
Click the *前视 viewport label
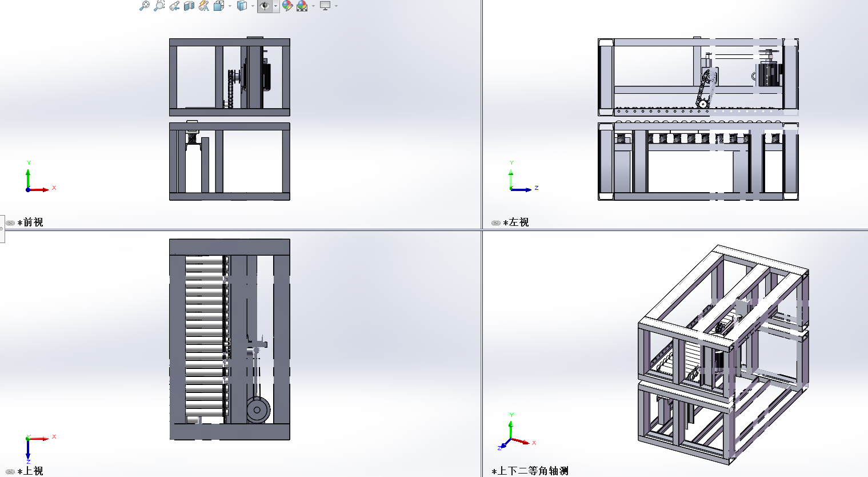[30, 222]
